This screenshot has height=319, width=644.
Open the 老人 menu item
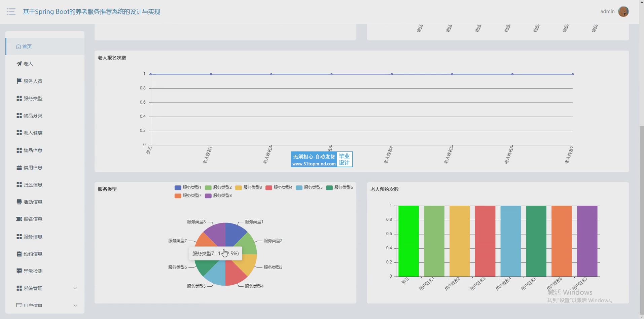click(45, 64)
